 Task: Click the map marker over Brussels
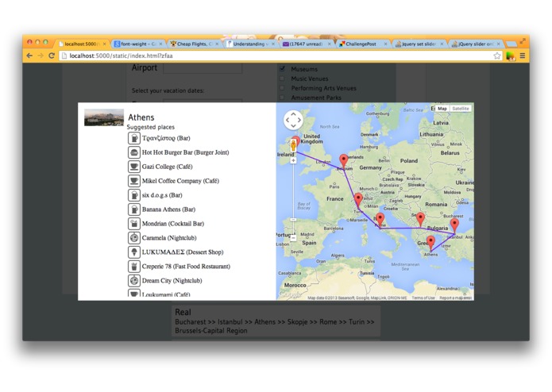point(344,160)
